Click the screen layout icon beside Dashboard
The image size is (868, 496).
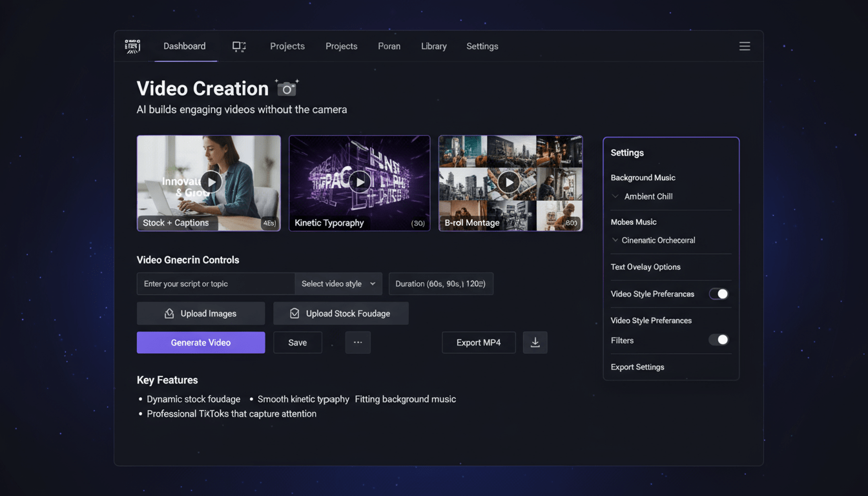coord(239,46)
